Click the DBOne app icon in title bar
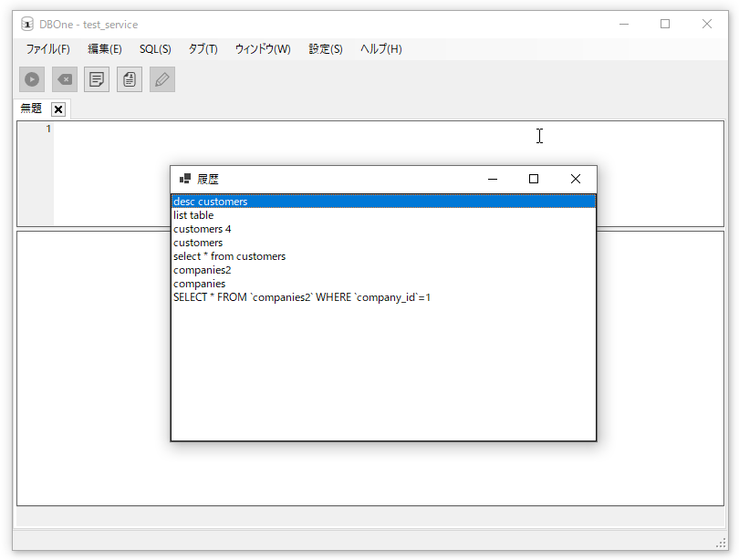Viewport: 739px width, 560px height. click(x=27, y=25)
